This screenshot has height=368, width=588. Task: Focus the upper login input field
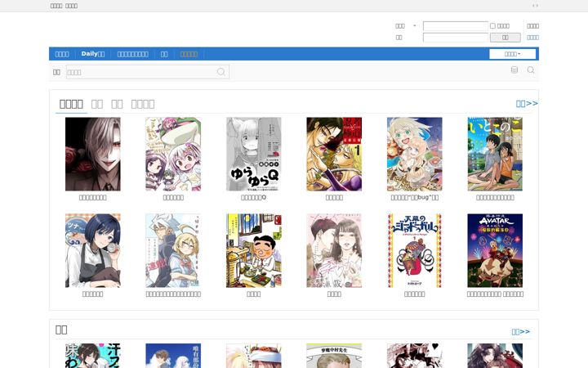coord(455,26)
